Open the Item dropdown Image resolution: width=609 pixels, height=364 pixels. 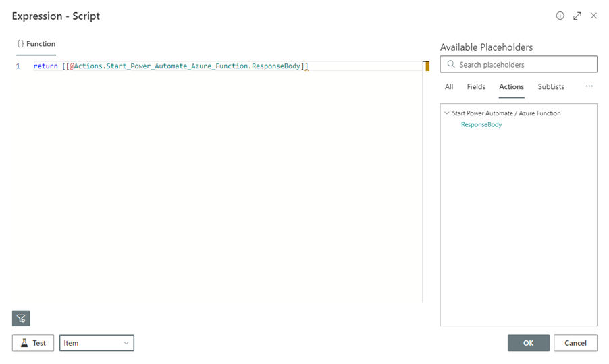[x=97, y=343]
